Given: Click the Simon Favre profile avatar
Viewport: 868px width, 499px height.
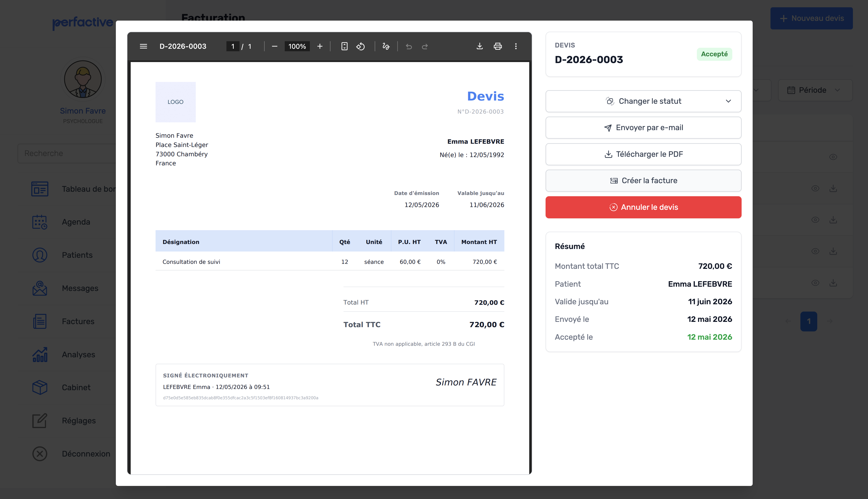Looking at the screenshot, I should (x=83, y=79).
